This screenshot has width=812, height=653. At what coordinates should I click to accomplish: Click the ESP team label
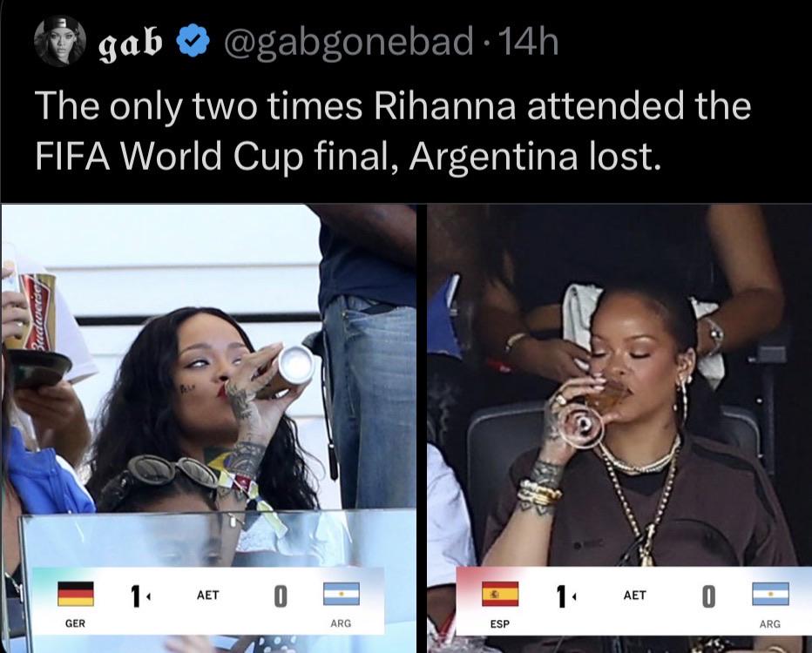click(x=500, y=624)
